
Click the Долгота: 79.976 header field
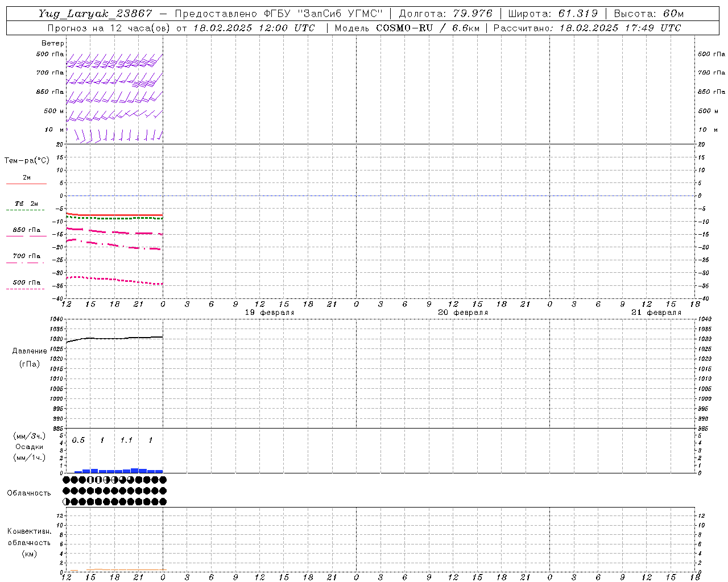tap(446, 14)
